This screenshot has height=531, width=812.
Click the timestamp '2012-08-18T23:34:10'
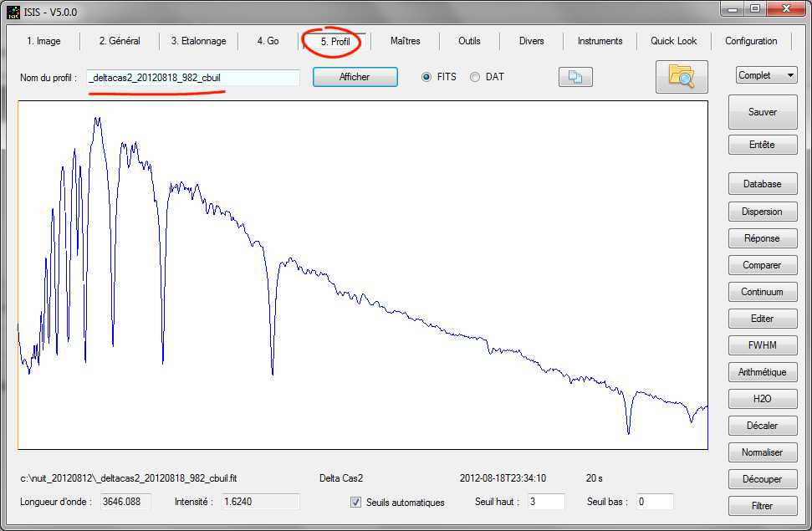pos(503,478)
